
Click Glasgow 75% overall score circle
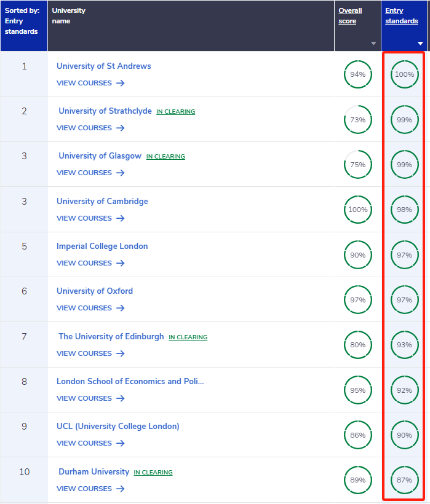358,165
